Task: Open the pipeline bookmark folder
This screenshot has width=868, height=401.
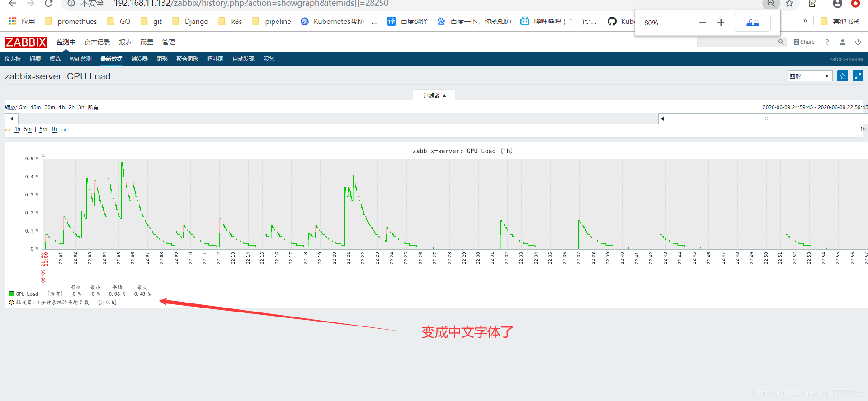Action: pyautogui.click(x=272, y=21)
